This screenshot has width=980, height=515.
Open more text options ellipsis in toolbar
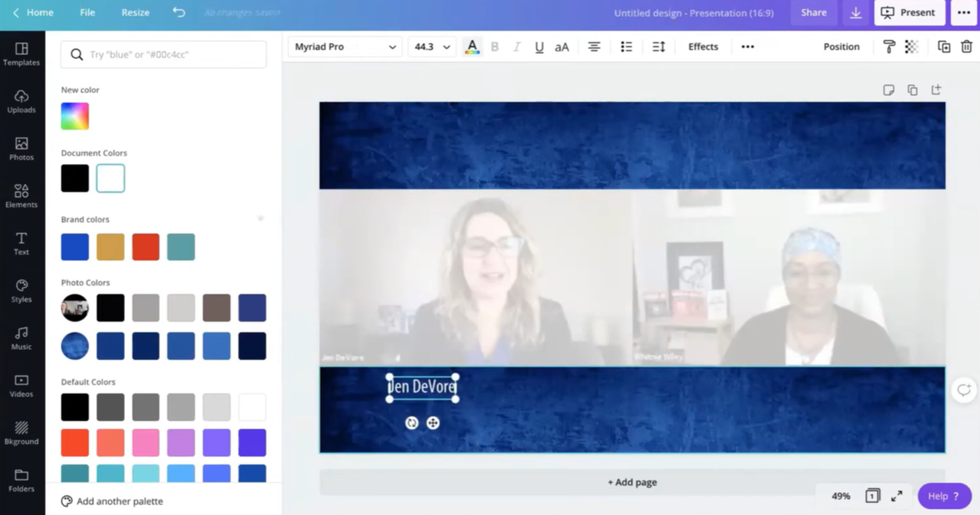click(748, 47)
